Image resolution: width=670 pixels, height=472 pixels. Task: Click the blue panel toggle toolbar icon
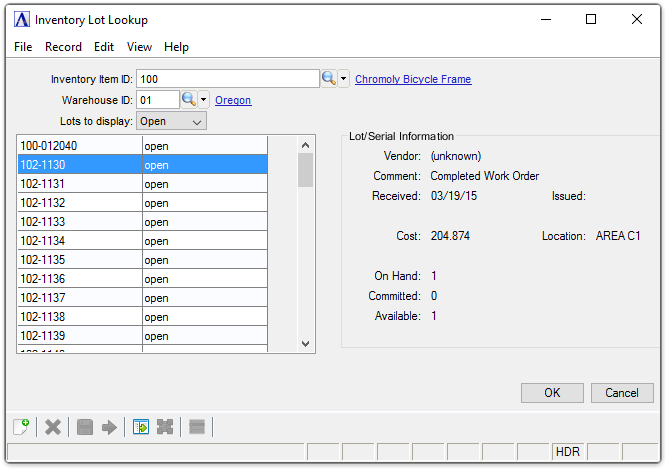[x=141, y=427]
